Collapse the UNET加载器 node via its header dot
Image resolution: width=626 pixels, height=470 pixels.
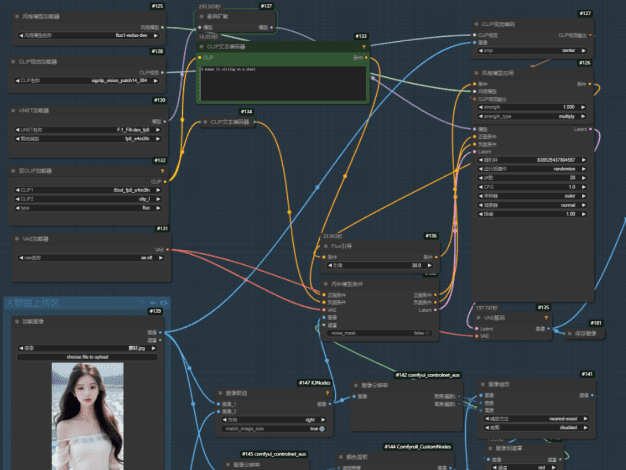click(x=14, y=110)
